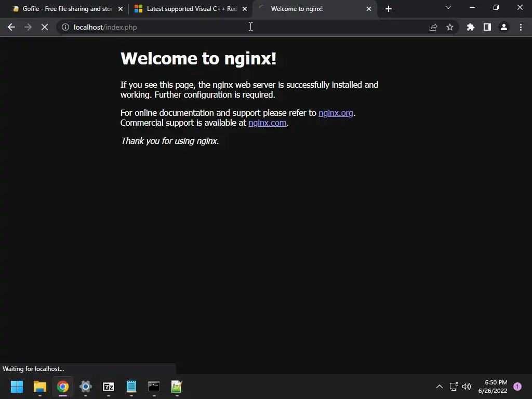The image size is (532, 399).
Task: Open Notepad from taskbar
Action: [x=131, y=387]
